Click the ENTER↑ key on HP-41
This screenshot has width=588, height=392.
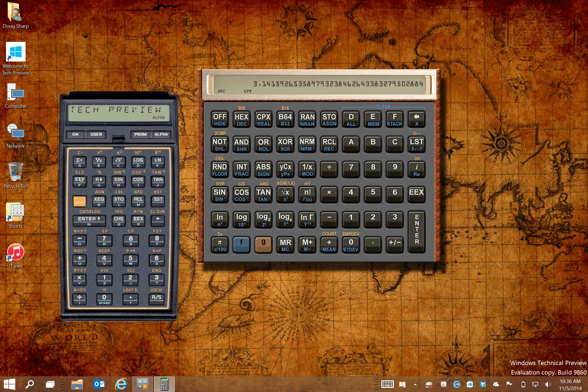89,221
